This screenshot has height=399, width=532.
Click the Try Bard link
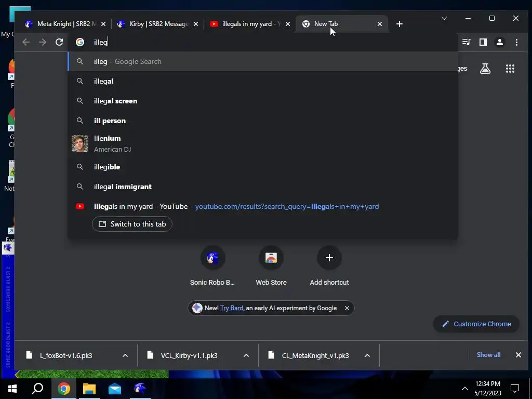click(x=232, y=308)
